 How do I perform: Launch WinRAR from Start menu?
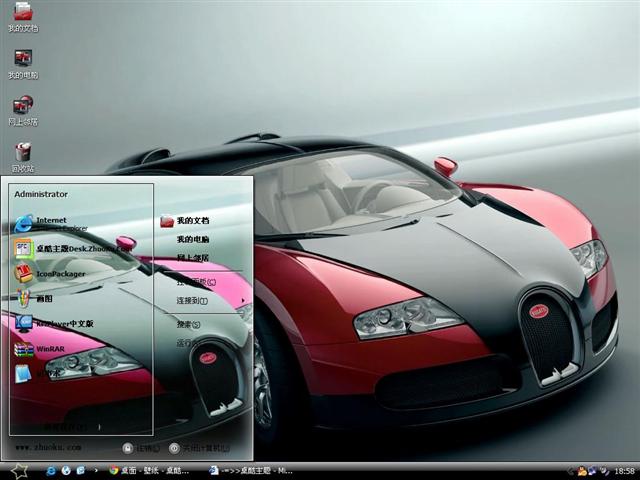point(40,349)
